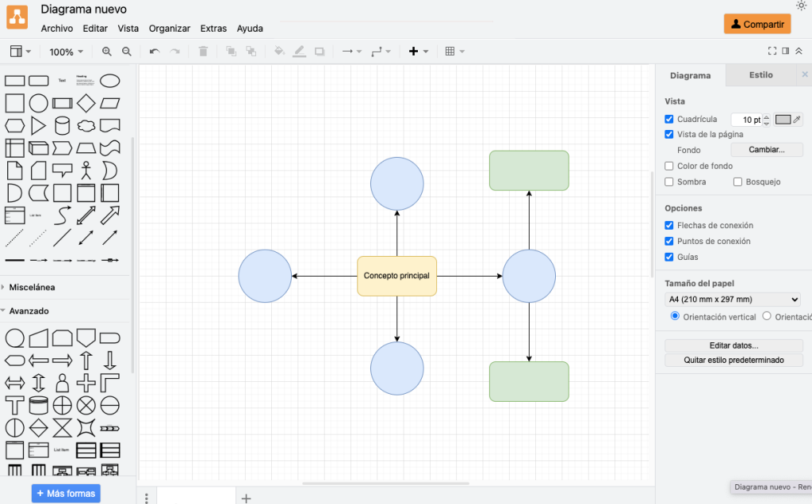812x504 pixels.
Task: Click the Más formas button
Action: tap(66, 493)
